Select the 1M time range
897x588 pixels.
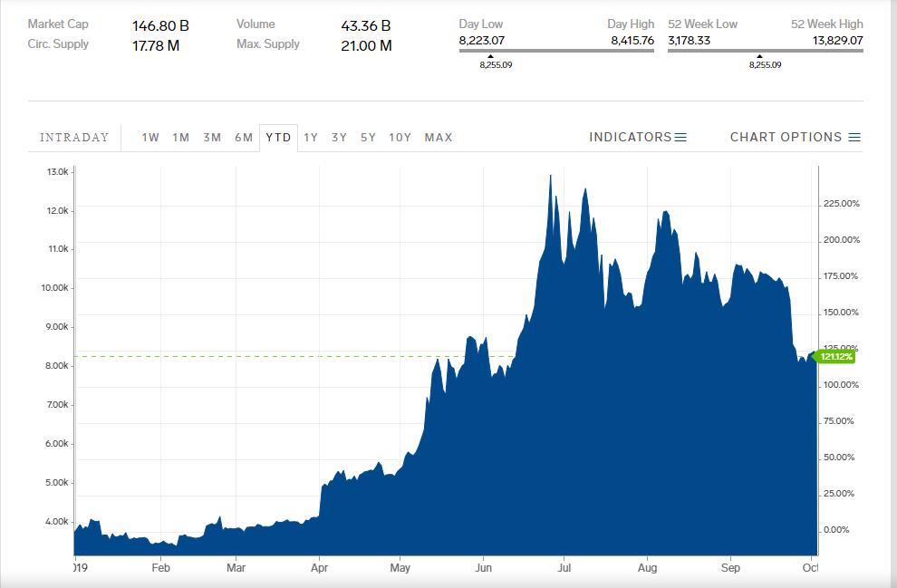179,137
